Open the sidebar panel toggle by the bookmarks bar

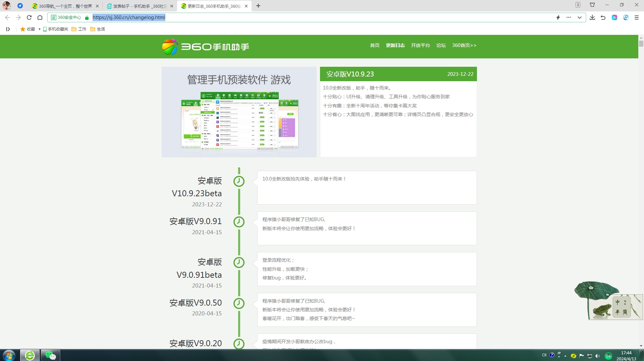pyautogui.click(x=8, y=29)
